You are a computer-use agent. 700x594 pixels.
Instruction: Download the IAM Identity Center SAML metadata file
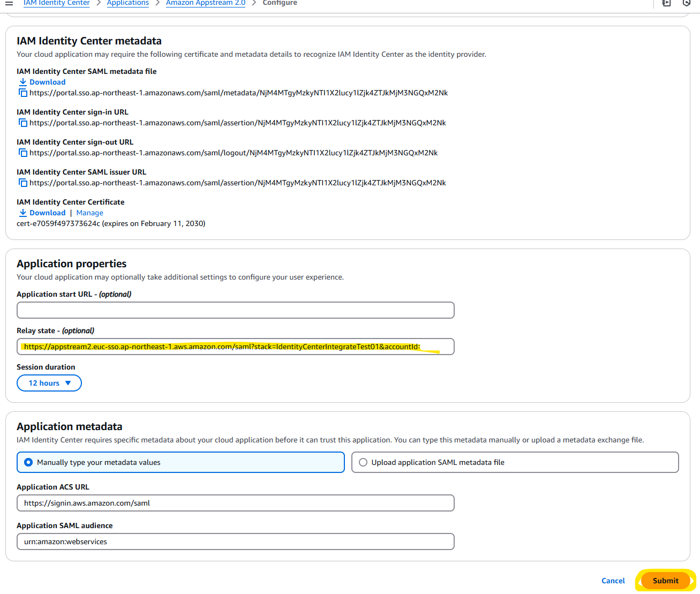pos(47,82)
